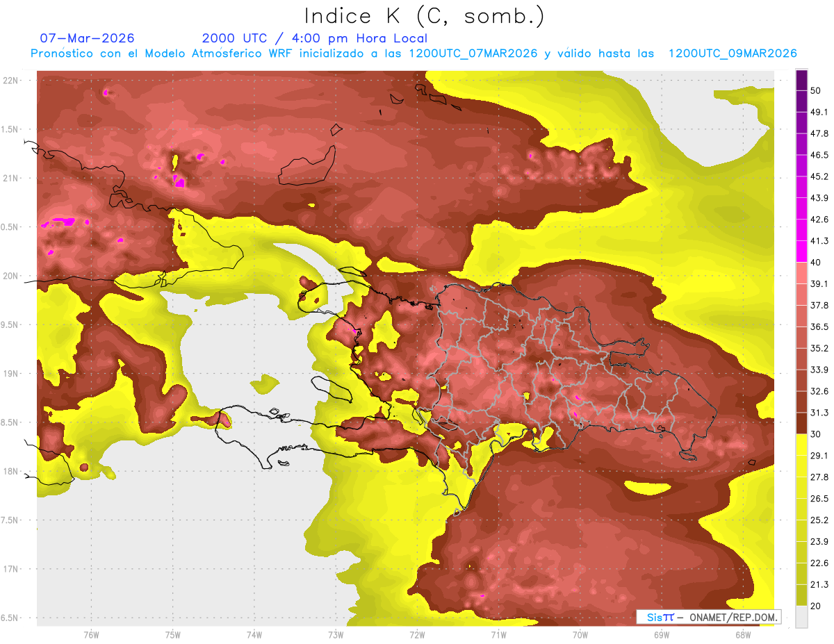Image resolution: width=834 pixels, height=644 pixels.
Task: Click the '70W' longitude axis label
Action: pos(580,634)
